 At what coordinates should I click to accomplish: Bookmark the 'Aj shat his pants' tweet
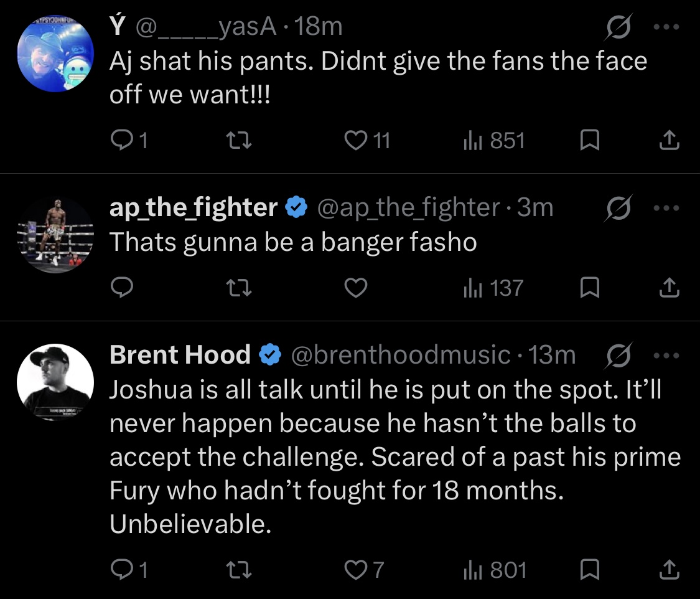click(589, 140)
